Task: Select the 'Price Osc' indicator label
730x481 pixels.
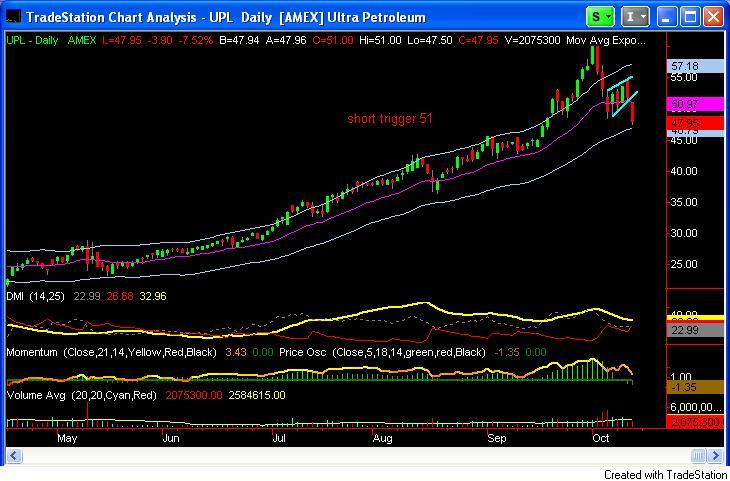Action: [301, 352]
